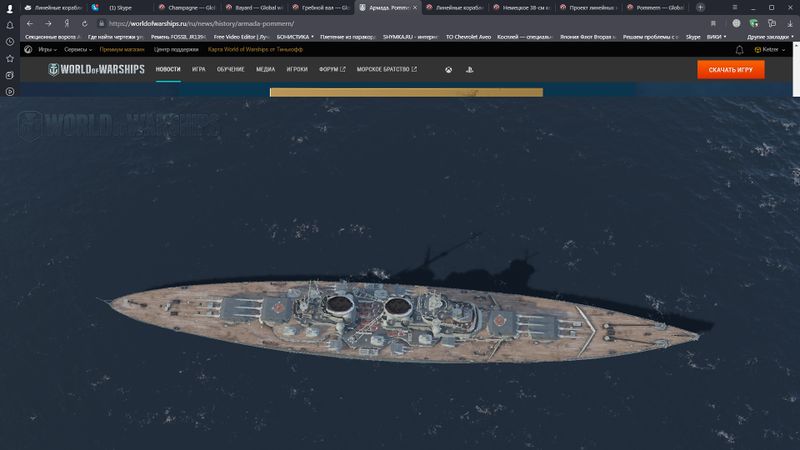The image size is (800, 450).
Task: Select the ИГРОКИ menu item
Action: click(x=297, y=69)
